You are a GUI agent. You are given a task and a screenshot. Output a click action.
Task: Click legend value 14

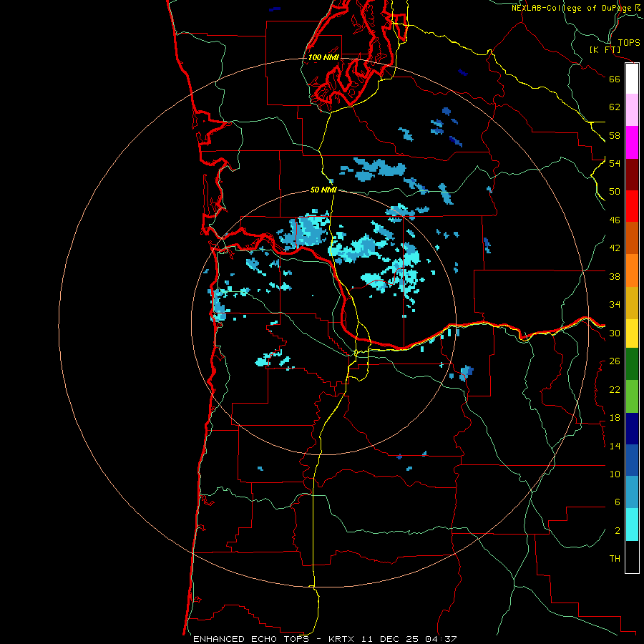615,446
